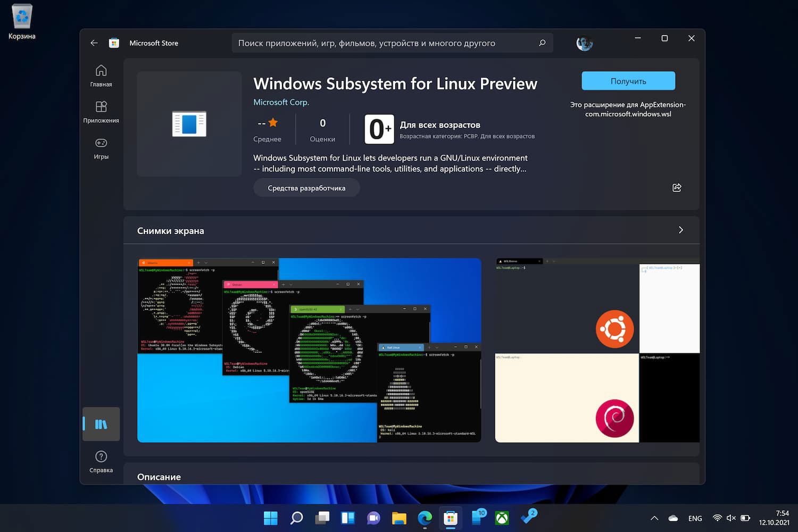Open taskbar Search
The height and width of the screenshot is (532, 798).
click(x=296, y=518)
